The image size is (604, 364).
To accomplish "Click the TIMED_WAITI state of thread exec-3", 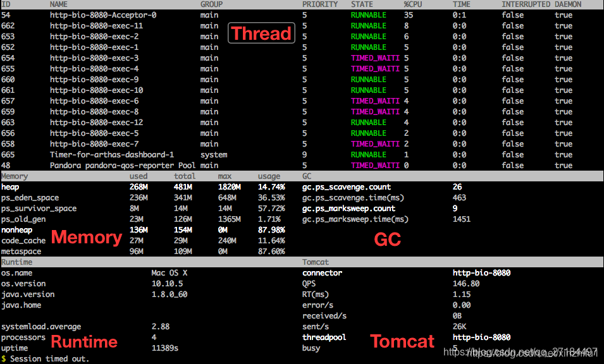I will pos(375,58).
